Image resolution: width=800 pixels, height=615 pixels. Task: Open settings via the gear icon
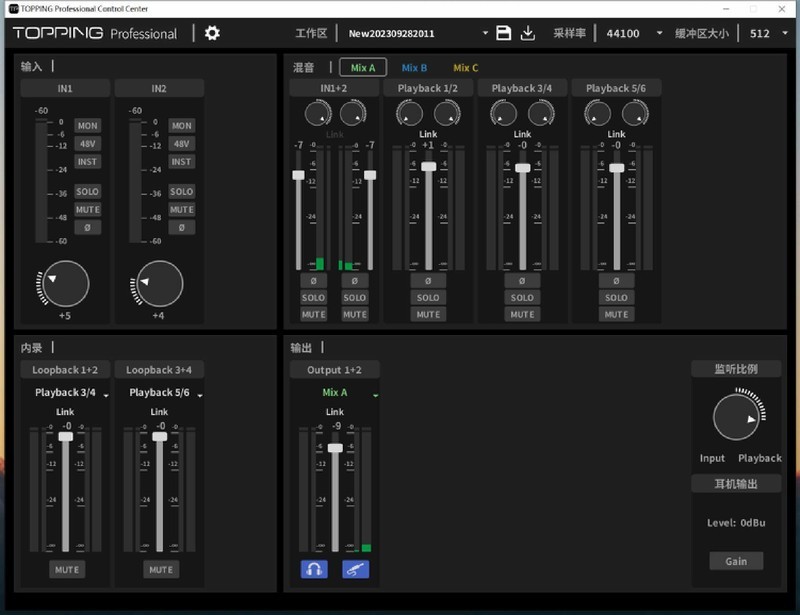212,33
